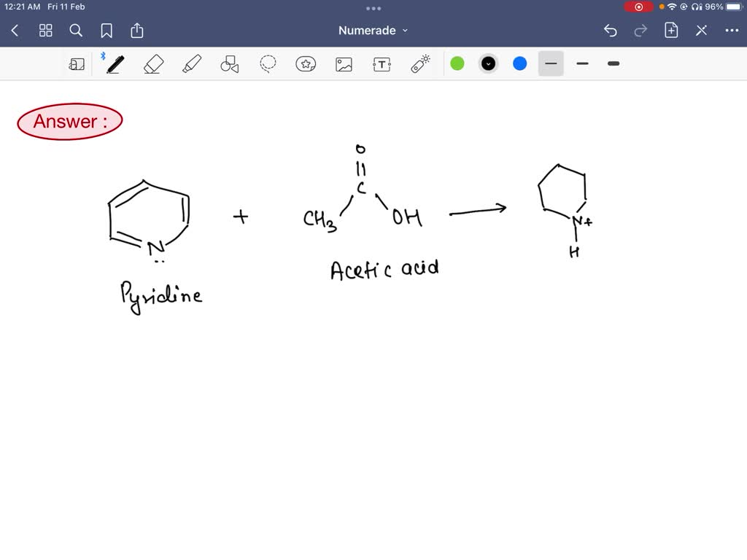Choose the thickest stroke width
The width and height of the screenshot is (747, 560).
[613, 63]
